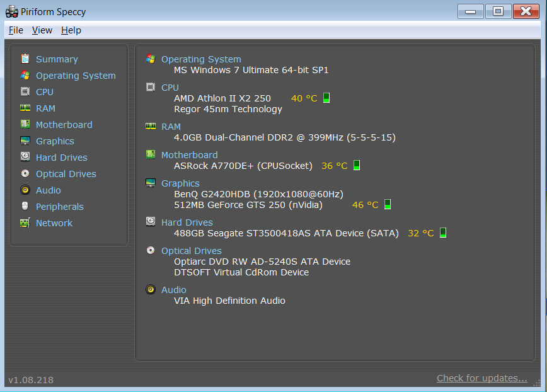Click the Windows flag icon beside sidebar Operating System
Screen dimensions: 547x392
25,75
